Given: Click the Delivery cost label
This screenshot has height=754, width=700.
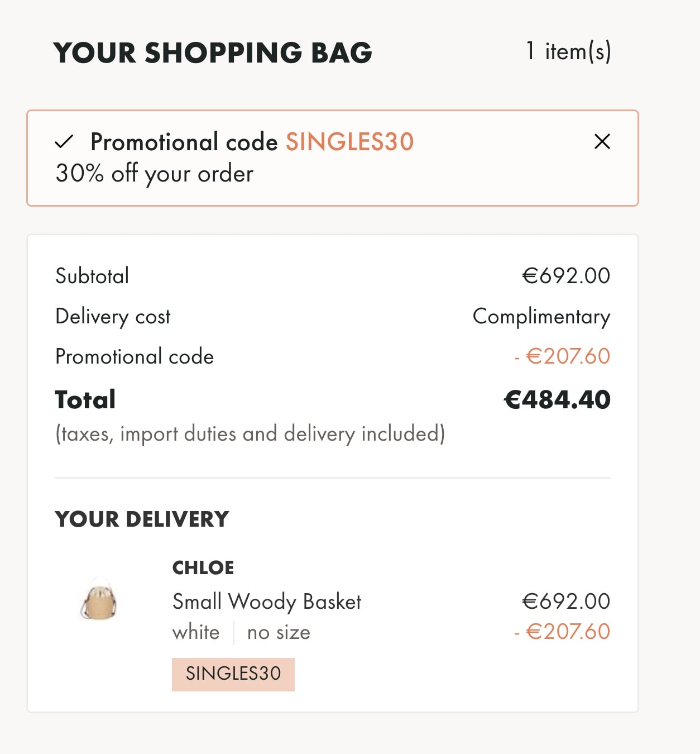Looking at the screenshot, I should pos(113,317).
